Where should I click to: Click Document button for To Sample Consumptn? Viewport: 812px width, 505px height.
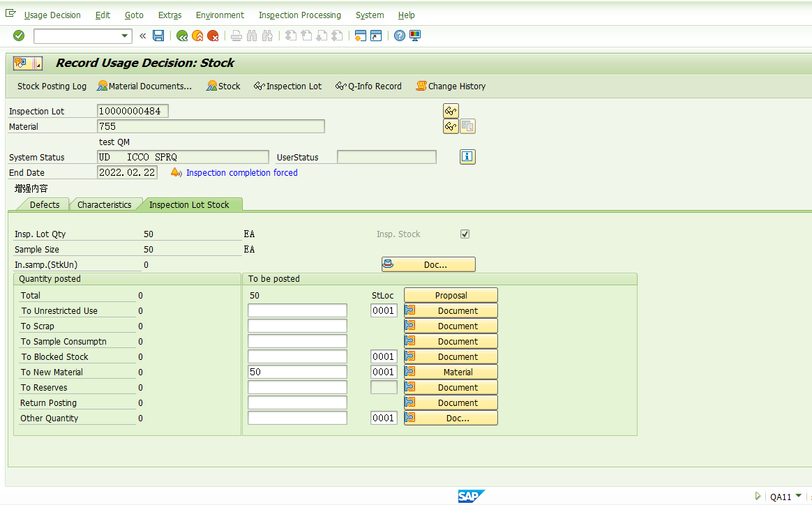[x=451, y=341]
